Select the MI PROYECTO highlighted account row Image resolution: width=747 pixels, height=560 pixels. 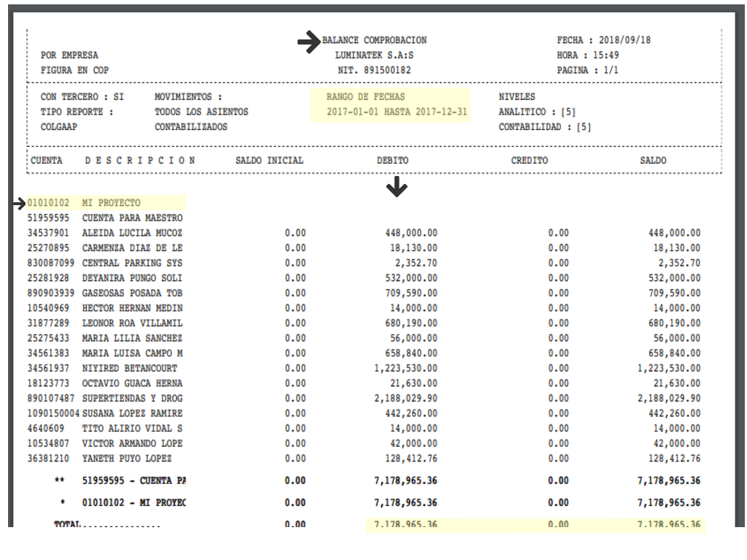pyautogui.click(x=111, y=203)
